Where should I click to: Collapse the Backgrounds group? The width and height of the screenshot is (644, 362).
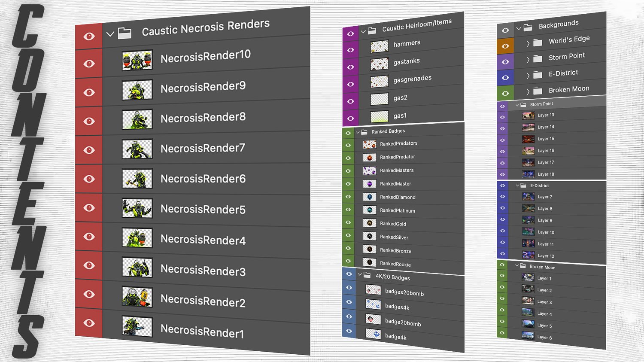(x=519, y=28)
